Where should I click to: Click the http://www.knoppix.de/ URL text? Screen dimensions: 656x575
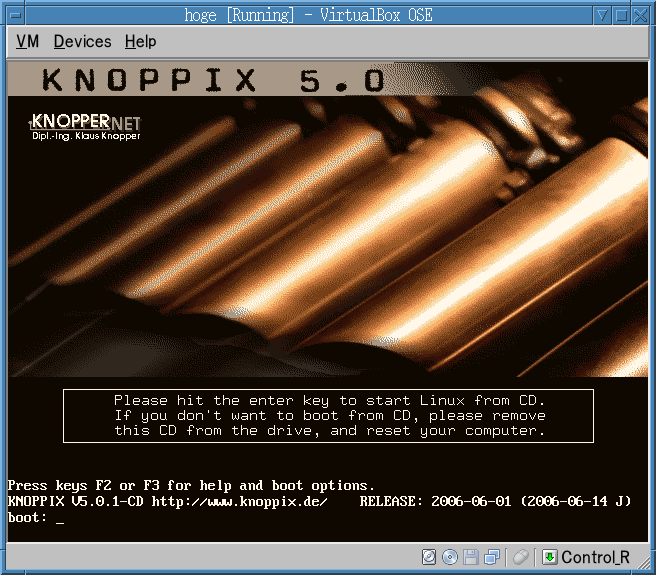(x=240, y=501)
